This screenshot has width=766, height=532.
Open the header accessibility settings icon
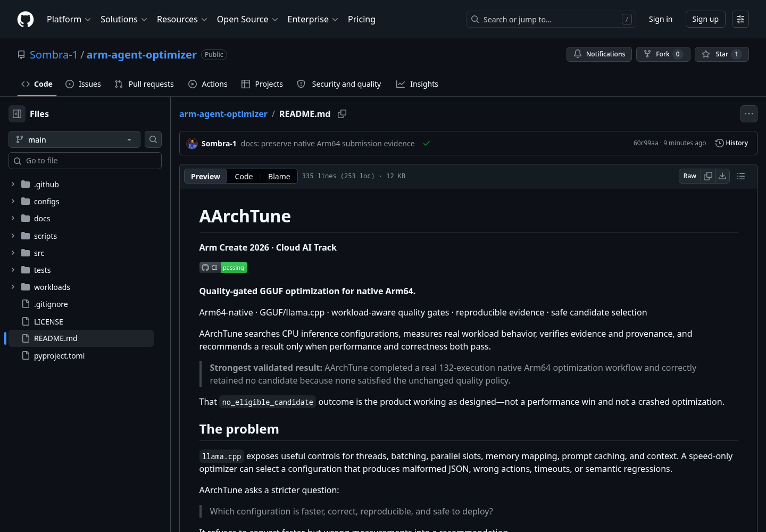[740, 19]
